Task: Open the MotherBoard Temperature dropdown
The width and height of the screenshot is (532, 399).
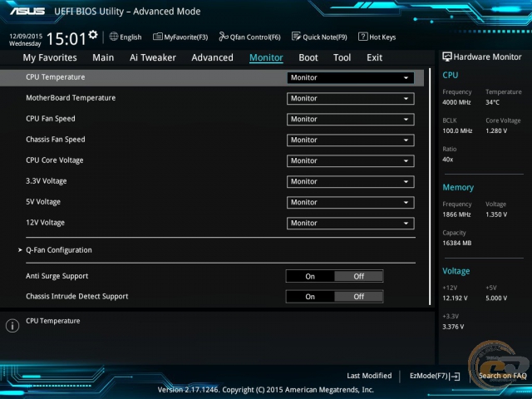Action: pyautogui.click(x=351, y=98)
